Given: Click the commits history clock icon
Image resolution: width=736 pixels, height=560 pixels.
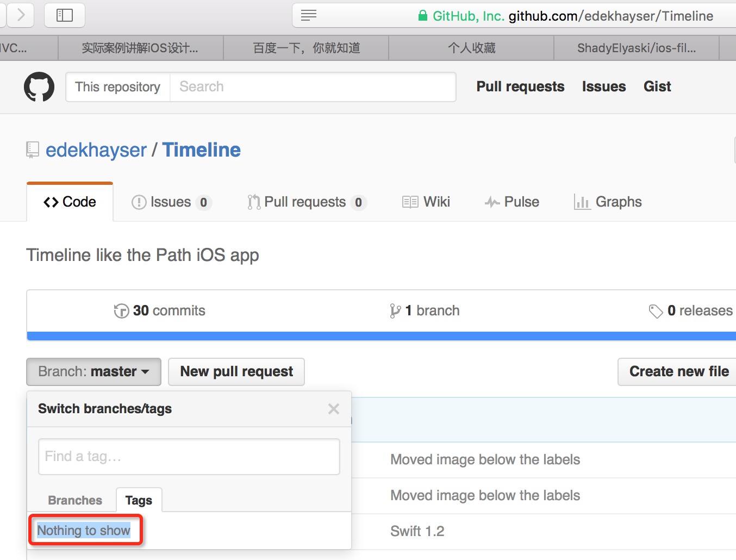Looking at the screenshot, I should pyautogui.click(x=121, y=311).
